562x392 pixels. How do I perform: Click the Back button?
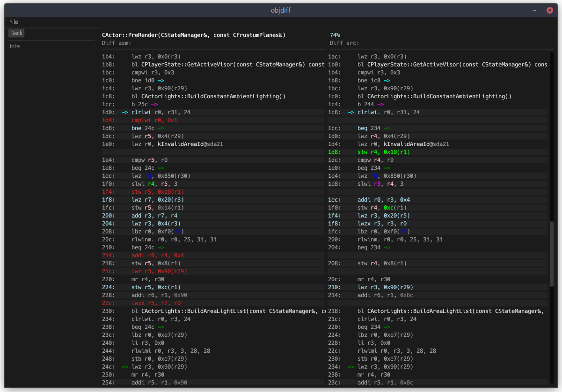(x=16, y=33)
